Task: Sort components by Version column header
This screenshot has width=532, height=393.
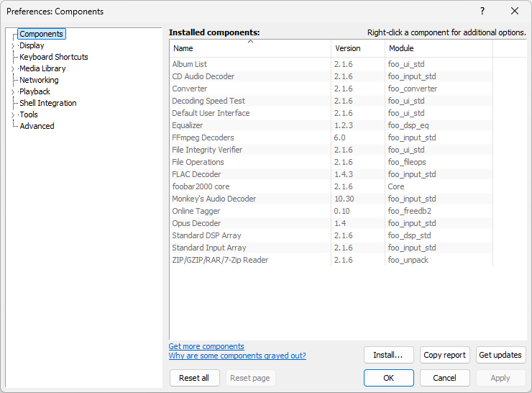Action: point(357,48)
